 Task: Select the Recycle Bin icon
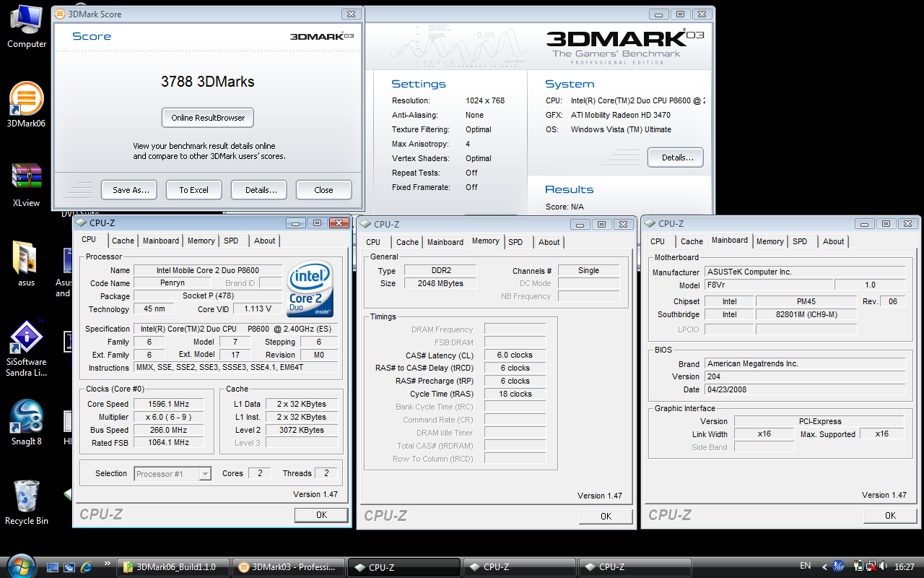pyautogui.click(x=27, y=502)
